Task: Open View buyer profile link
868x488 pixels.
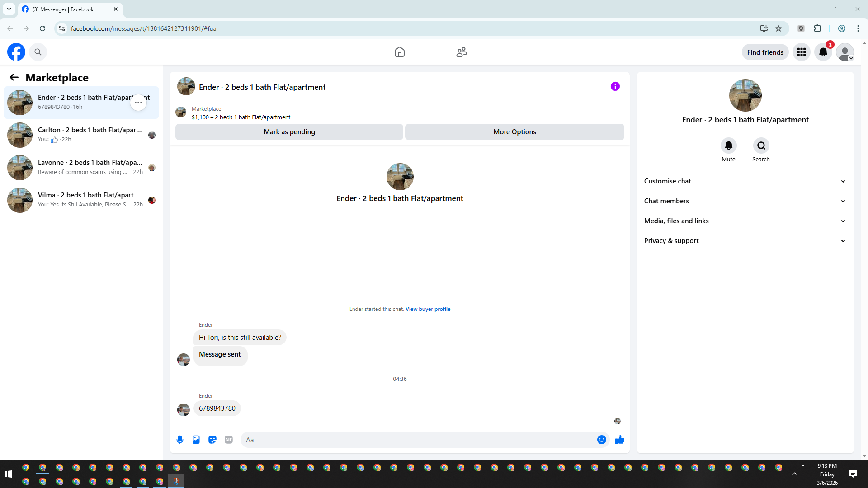Action: pos(428,309)
